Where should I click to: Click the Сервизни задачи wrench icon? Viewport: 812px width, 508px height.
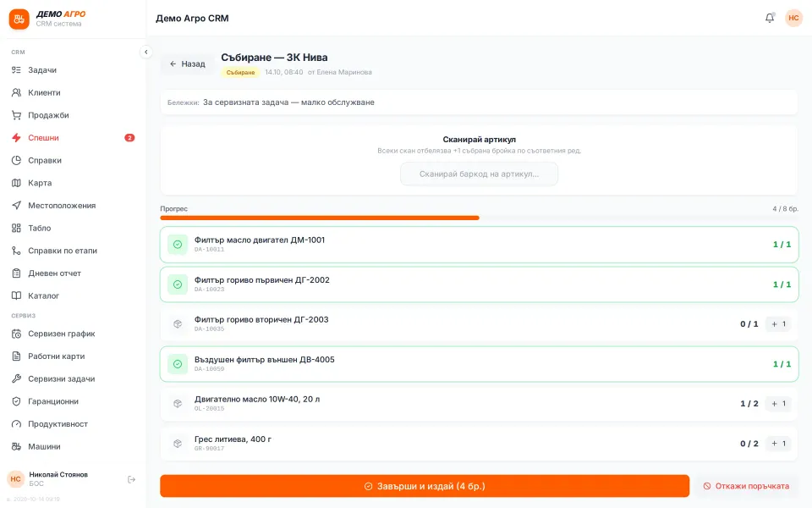[17, 379]
